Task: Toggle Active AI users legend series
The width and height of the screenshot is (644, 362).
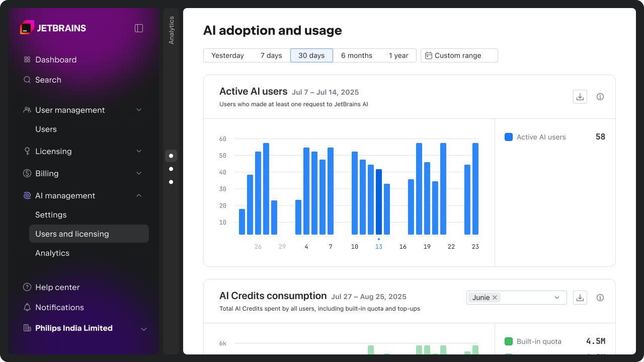Action: pyautogui.click(x=509, y=137)
